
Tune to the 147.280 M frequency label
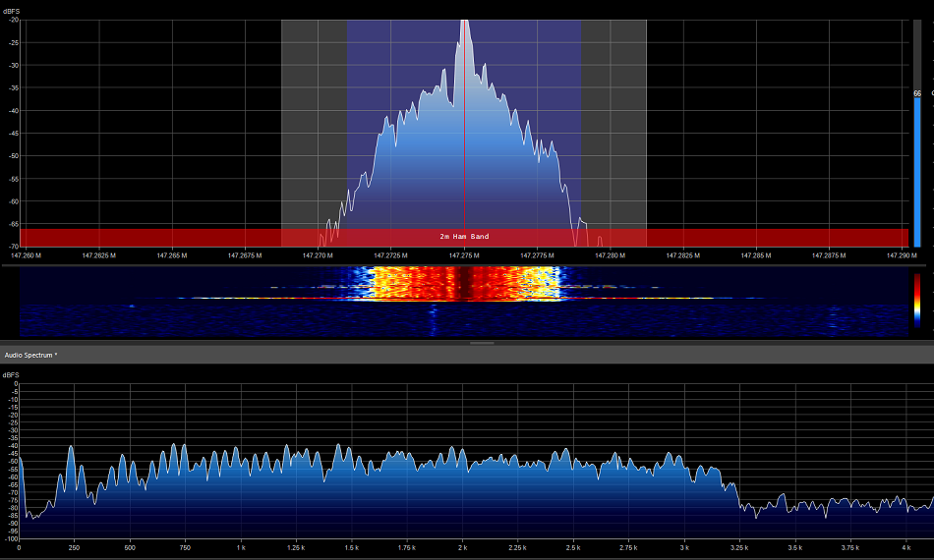[610, 254]
